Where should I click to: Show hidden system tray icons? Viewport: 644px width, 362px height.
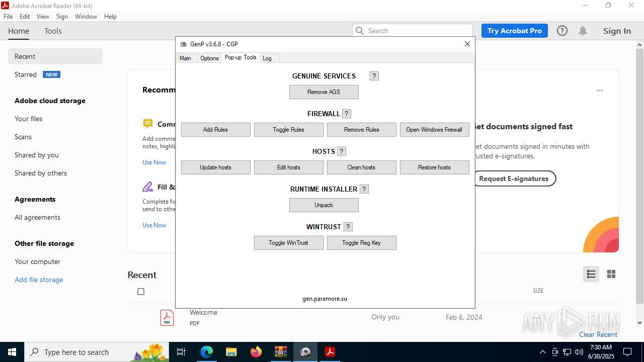coord(542,352)
